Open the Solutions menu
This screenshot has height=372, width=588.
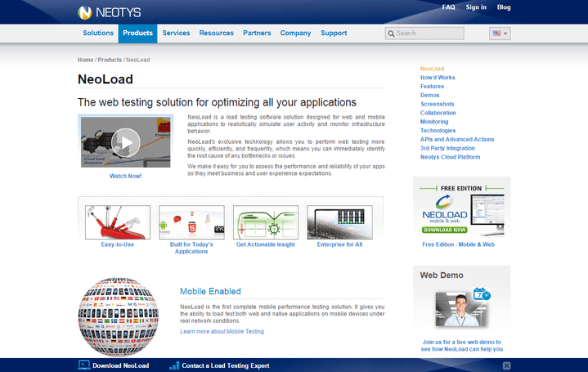pyautogui.click(x=98, y=34)
